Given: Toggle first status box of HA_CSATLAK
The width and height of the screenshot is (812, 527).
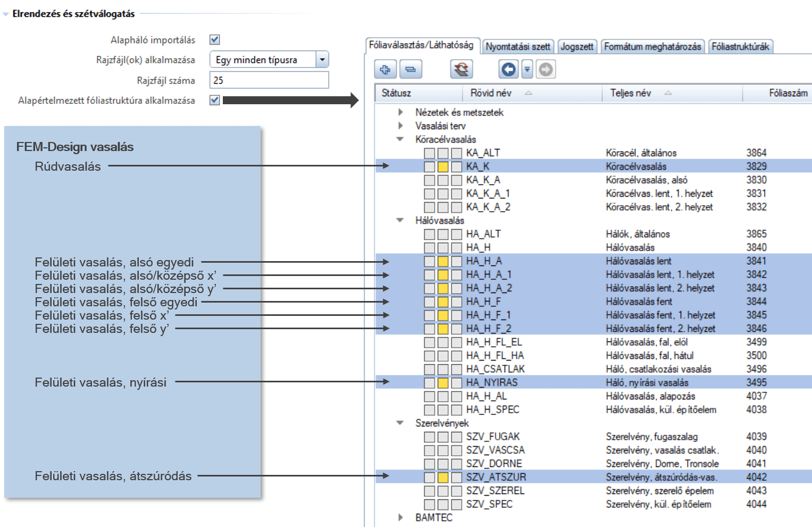Looking at the screenshot, I should (x=430, y=369).
